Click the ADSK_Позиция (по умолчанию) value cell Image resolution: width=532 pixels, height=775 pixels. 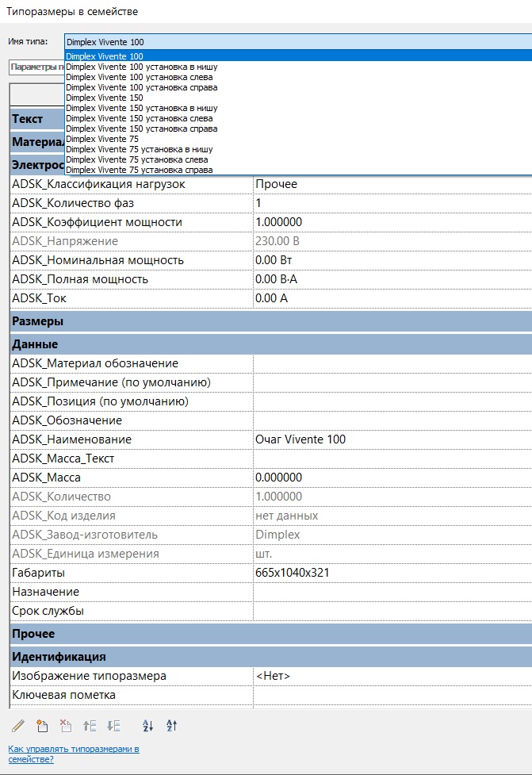(392, 401)
